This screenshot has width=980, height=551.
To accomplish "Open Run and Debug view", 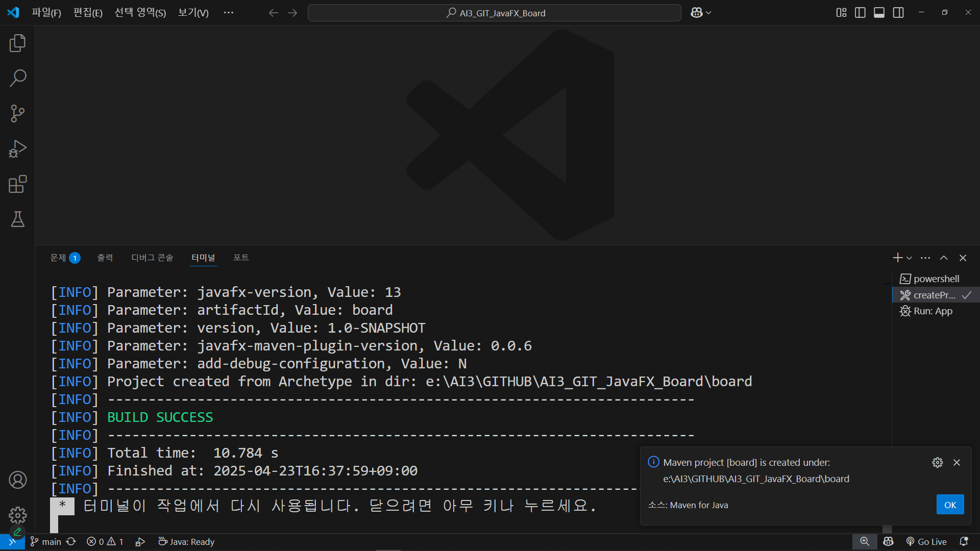I will coord(17,149).
